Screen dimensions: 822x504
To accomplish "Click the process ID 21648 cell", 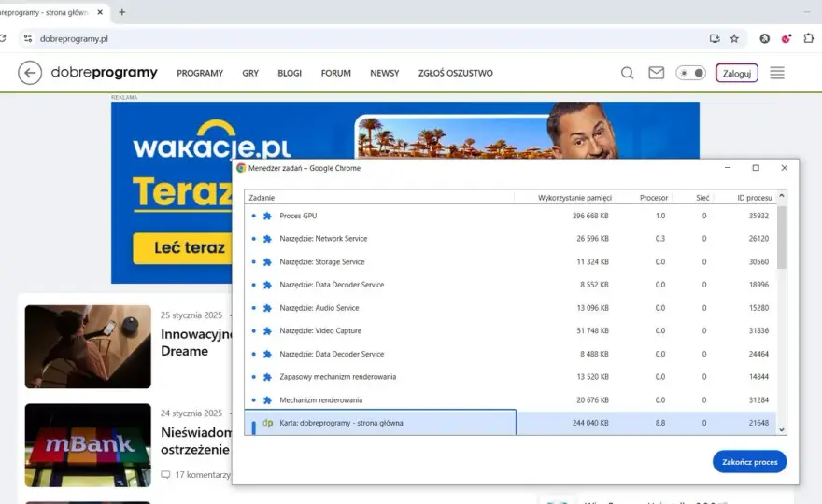I will 758,423.
